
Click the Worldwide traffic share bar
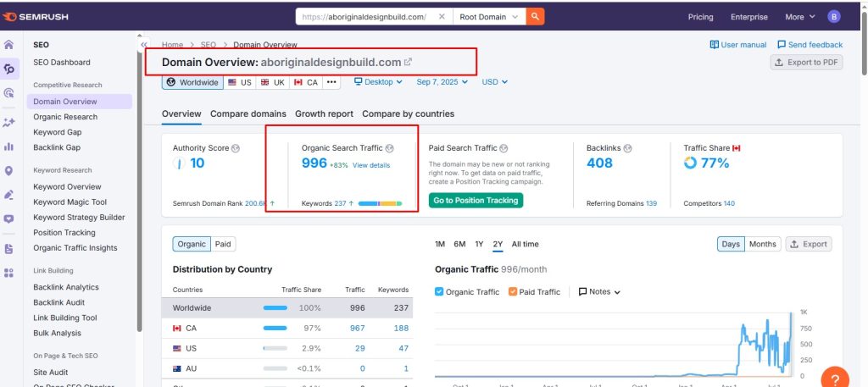(275, 308)
